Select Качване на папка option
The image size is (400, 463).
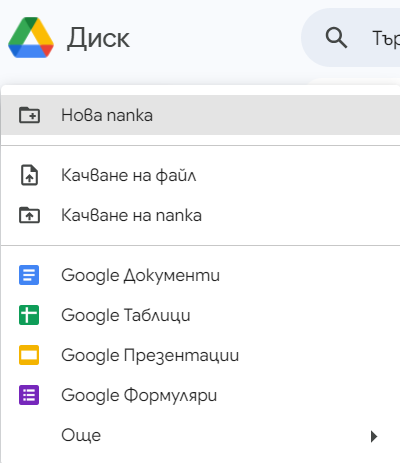(200, 215)
